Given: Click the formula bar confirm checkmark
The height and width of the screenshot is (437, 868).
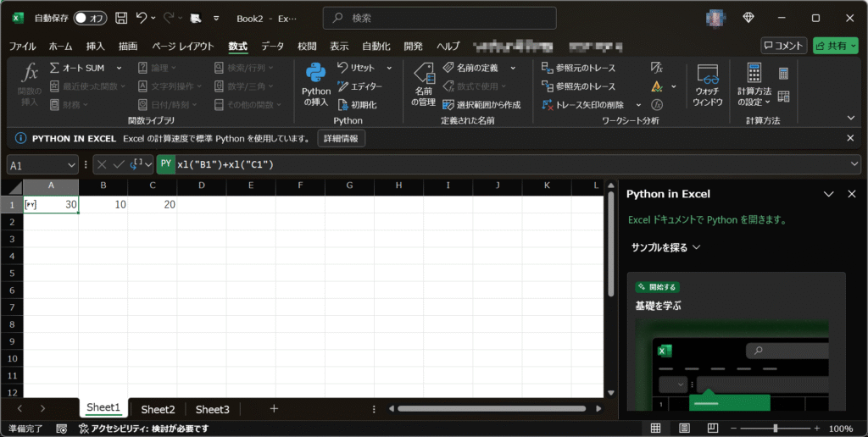Looking at the screenshot, I should coord(119,164).
